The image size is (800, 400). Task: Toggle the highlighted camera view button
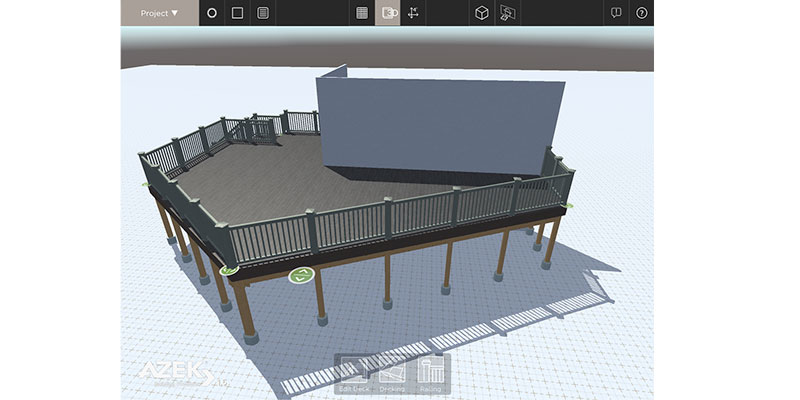click(388, 13)
